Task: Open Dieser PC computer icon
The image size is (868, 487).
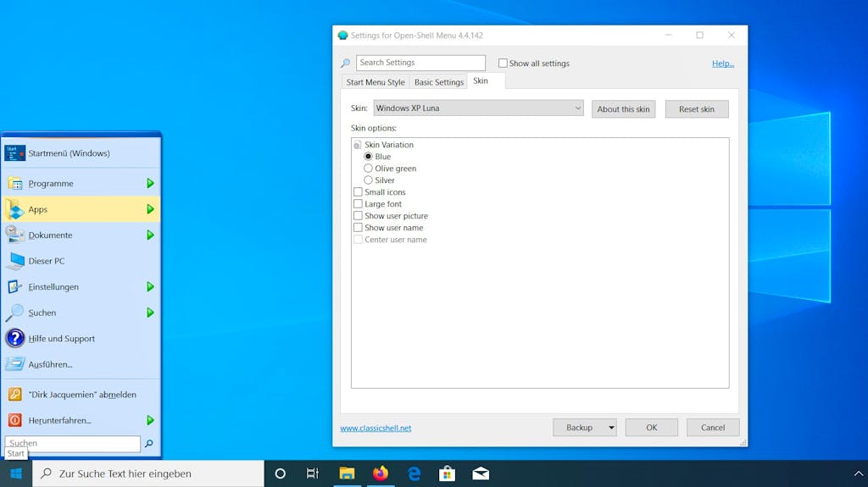Action: [x=15, y=261]
